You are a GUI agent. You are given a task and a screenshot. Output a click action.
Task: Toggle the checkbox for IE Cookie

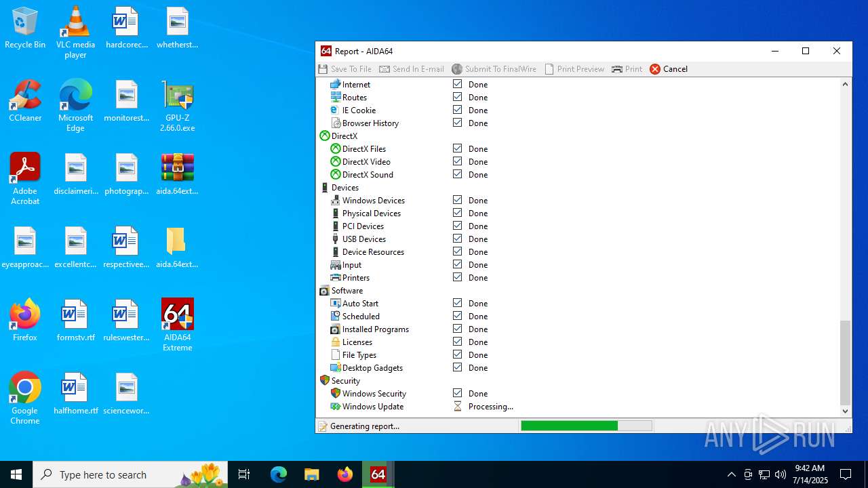point(457,110)
